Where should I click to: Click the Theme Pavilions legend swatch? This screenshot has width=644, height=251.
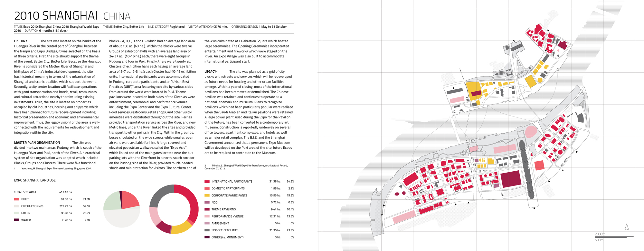pyautogui.click(x=207, y=209)
